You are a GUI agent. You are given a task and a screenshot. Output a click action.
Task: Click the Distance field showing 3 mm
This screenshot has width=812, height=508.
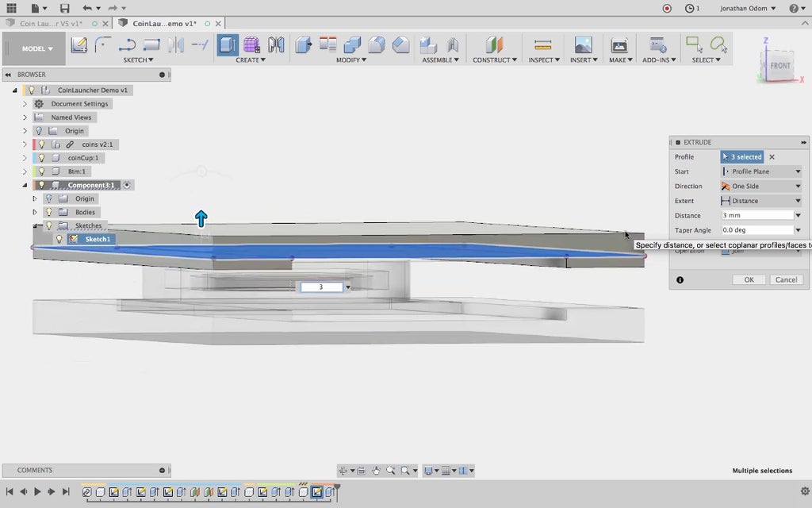756,216
